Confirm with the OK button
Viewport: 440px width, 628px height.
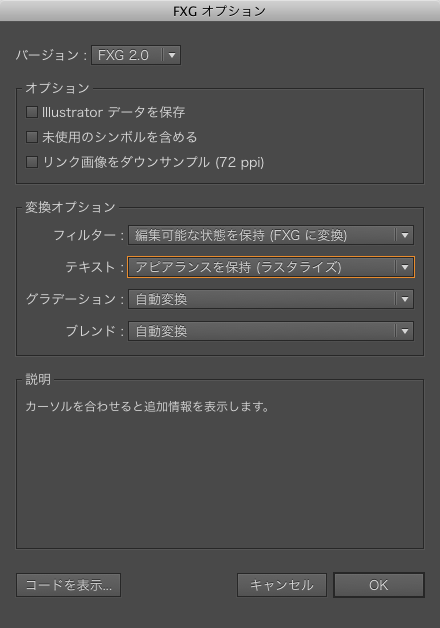tap(379, 585)
